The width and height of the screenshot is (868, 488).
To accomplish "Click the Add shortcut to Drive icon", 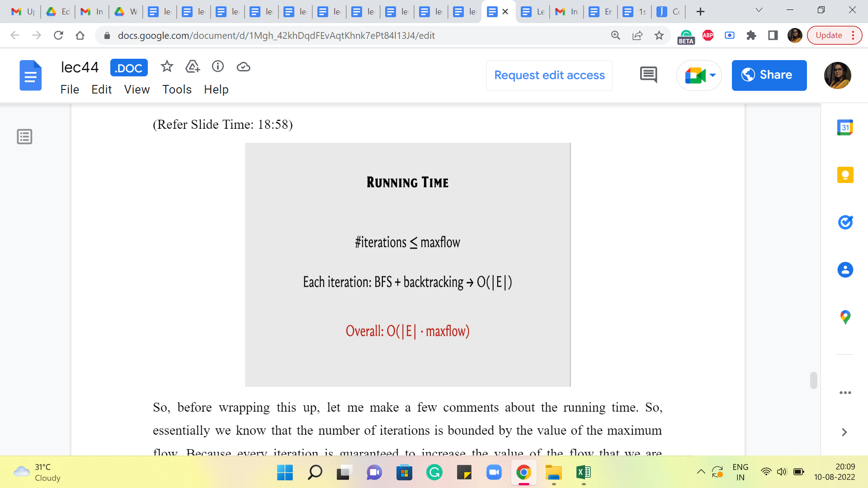I will 193,67.
